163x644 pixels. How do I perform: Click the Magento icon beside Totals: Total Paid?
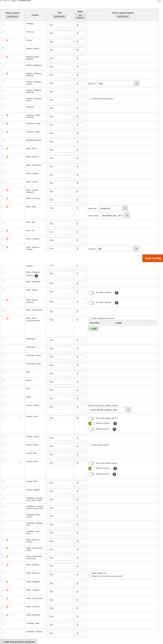[7, 615]
